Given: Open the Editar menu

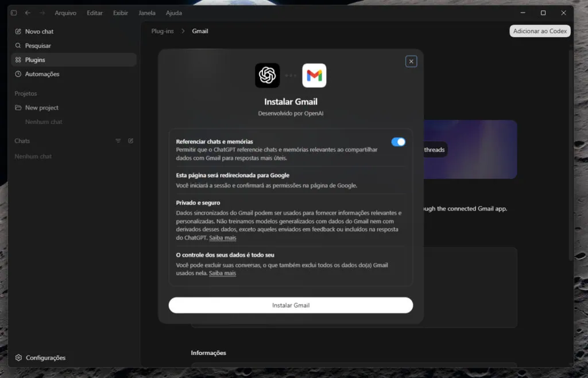Looking at the screenshot, I should point(95,13).
